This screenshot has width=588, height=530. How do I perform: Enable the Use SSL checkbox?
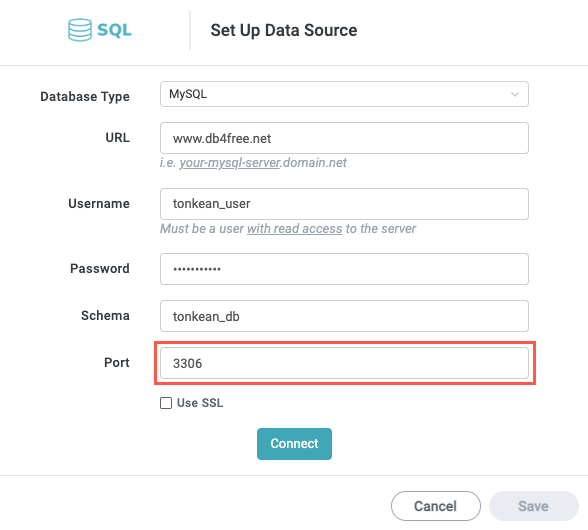pos(166,403)
